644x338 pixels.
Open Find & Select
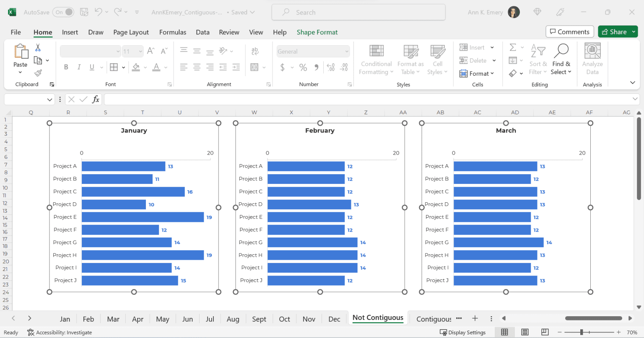point(561,59)
